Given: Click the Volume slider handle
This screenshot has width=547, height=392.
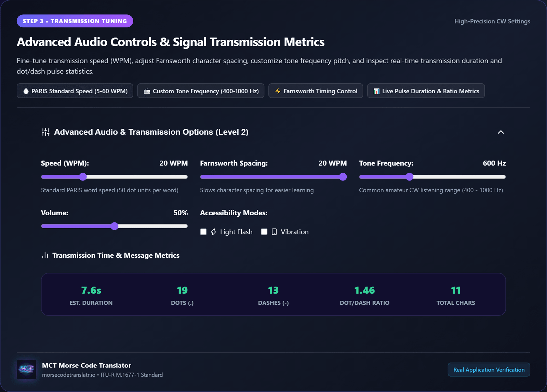Looking at the screenshot, I should pos(115,226).
